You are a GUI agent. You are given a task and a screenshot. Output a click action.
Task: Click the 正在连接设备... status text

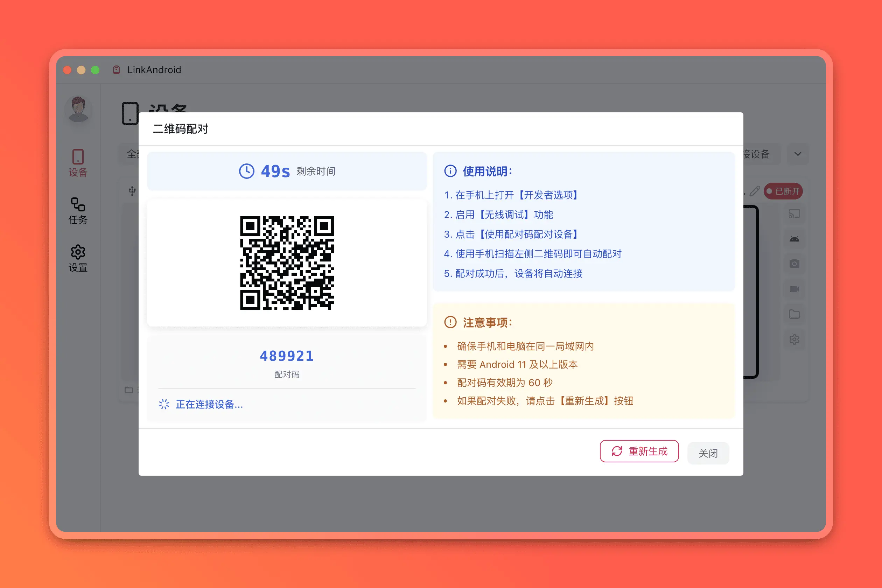(210, 404)
